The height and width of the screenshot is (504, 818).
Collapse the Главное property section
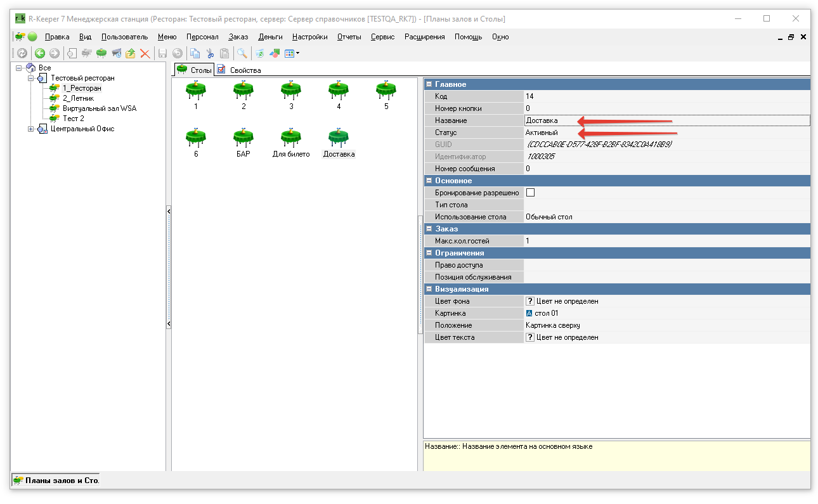[429, 84]
